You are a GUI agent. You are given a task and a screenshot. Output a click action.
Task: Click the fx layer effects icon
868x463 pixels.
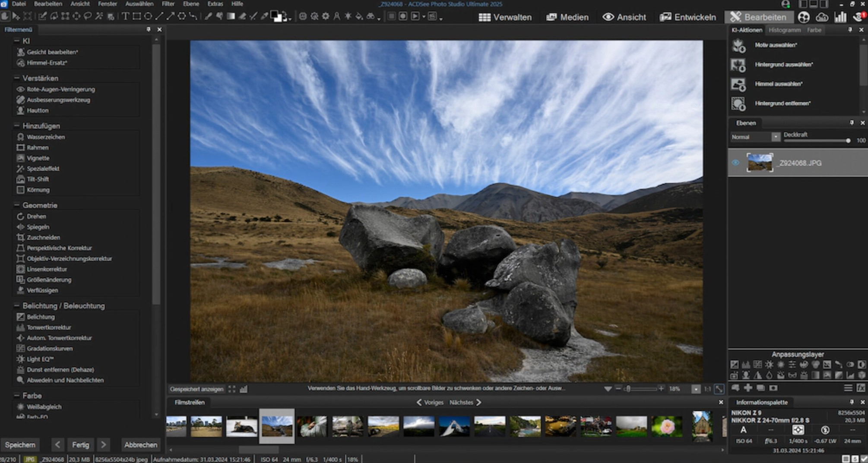861,387
